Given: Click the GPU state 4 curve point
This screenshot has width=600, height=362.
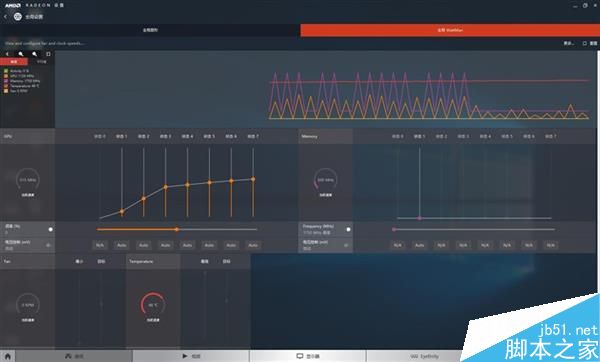Looking at the screenshot, I should [x=188, y=185].
